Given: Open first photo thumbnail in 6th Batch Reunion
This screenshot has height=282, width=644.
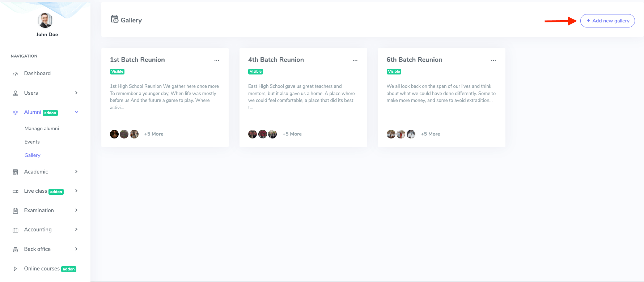Looking at the screenshot, I should [x=391, y=134].
